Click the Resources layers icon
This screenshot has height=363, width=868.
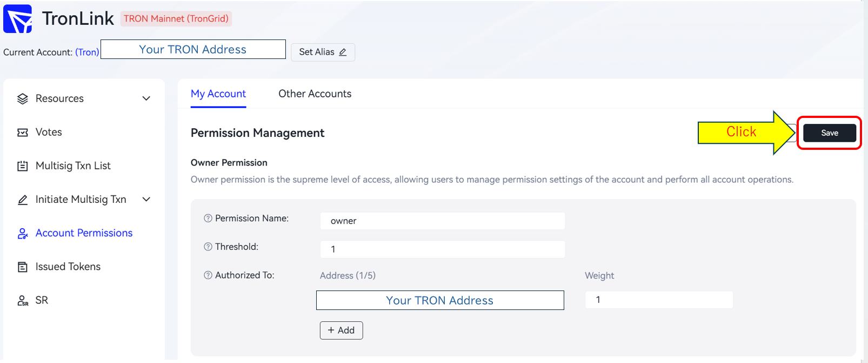pyautogui.click(x=23, y=98)
